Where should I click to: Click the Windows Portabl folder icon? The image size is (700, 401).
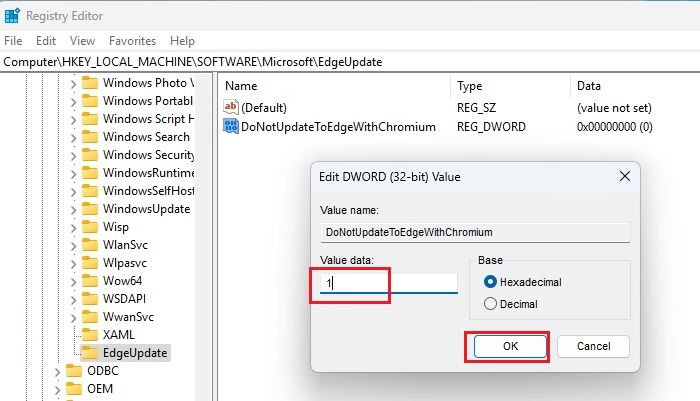tap(90, 101)
